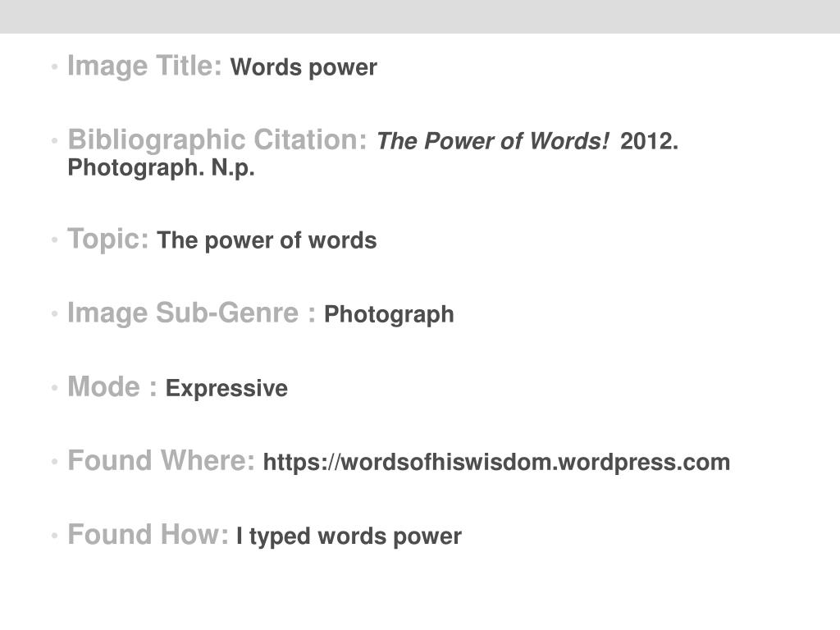Click the 'Image Sub-Genre :' label
Image resolution: width=840 pixels, height=630 pixels.
point(191,313)
